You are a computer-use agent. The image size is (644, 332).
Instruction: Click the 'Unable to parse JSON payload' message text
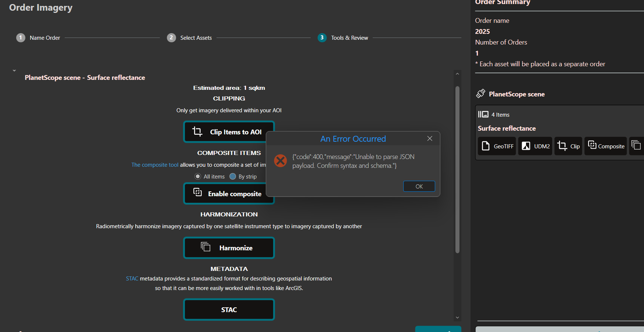coord(353,161)
